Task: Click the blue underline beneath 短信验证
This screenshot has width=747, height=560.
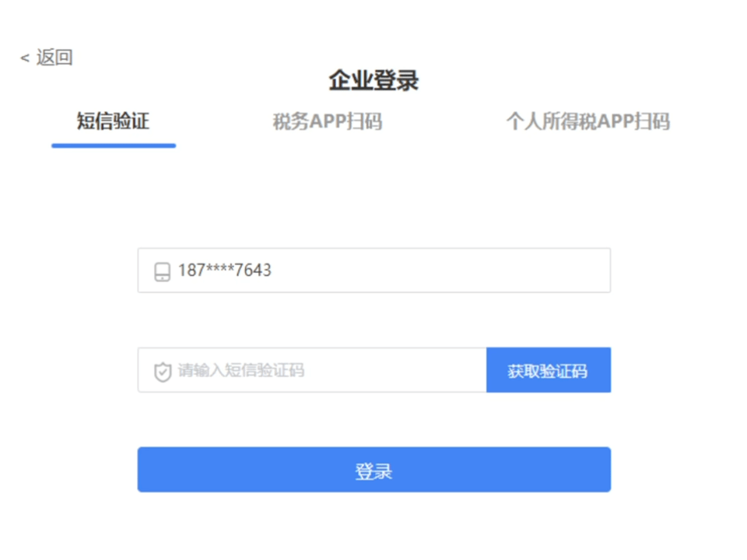Action: coord(114,145)
